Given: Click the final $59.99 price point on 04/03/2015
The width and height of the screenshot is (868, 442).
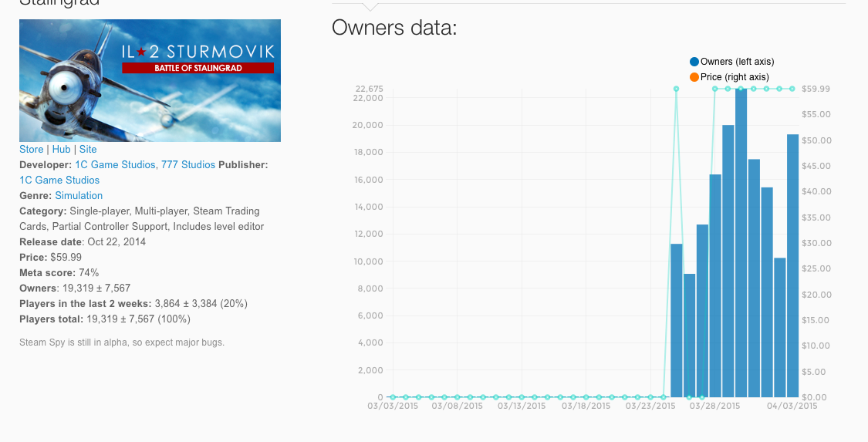Looking at the screenshot, I should click(x=792, y=89).
